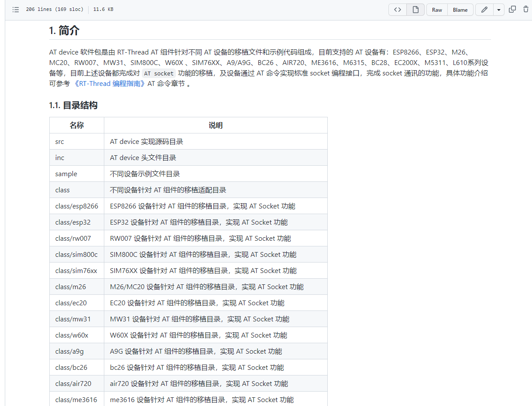Select the name cell reading only "class"
The height and width of the screenshot is (406, 532).
[x=77, y=190]
